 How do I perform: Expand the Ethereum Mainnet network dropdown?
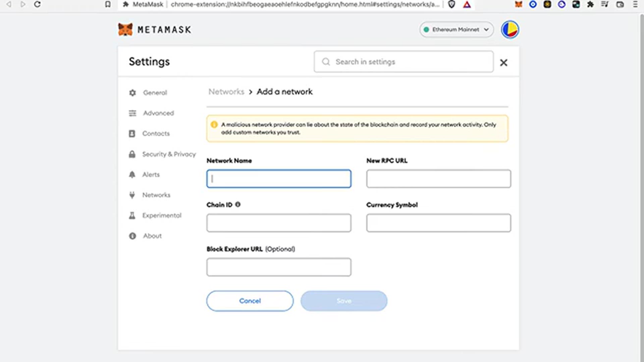coord(456,29)
